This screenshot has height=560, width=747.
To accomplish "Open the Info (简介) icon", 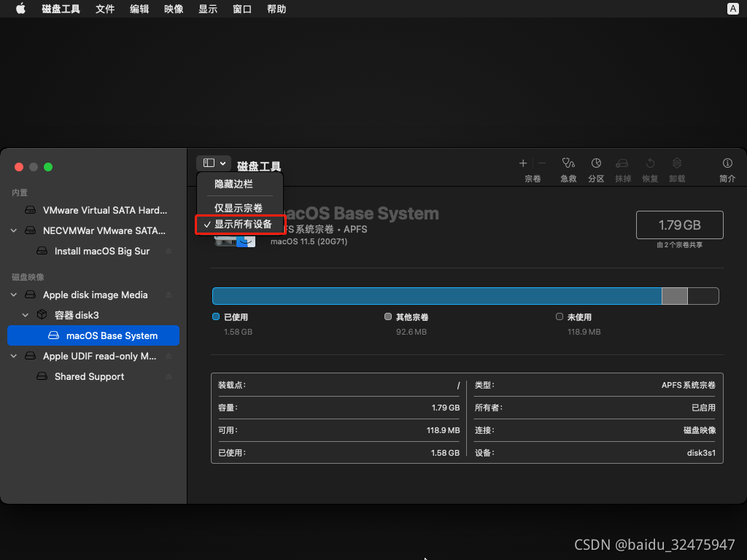I will [727, 163].
